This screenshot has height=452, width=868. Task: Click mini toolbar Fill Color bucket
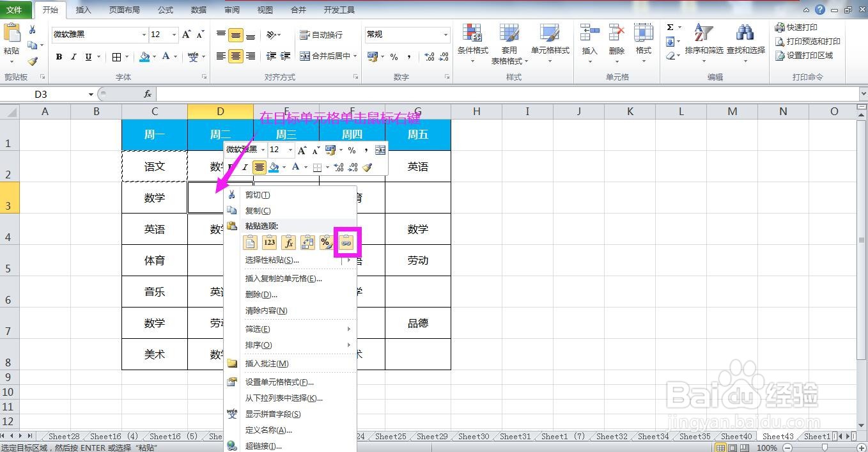point(274,167)
